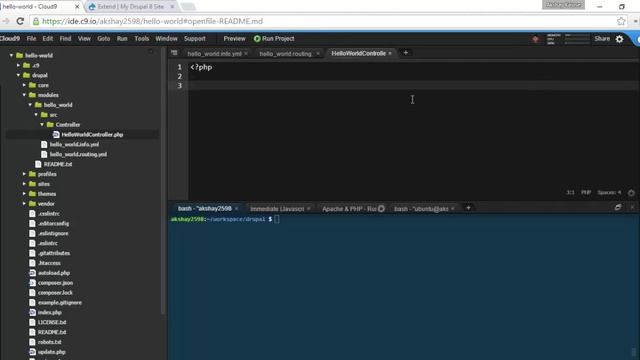Click the autoload.php file icon

pyautogui.click(x=32, y=273)
